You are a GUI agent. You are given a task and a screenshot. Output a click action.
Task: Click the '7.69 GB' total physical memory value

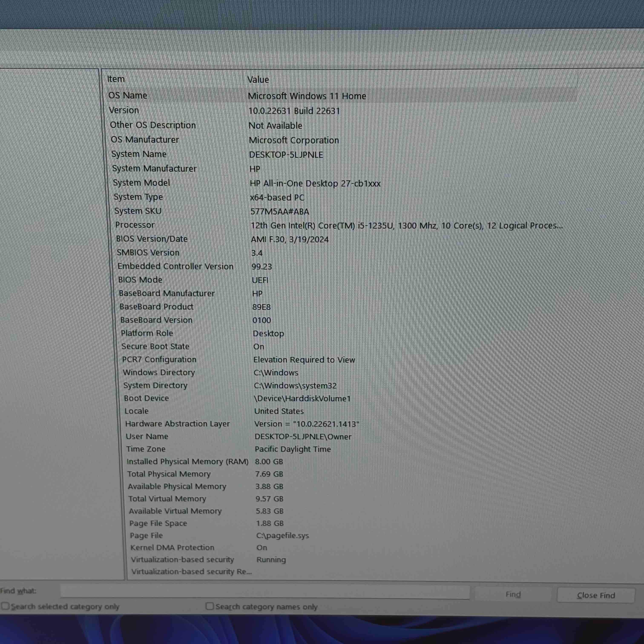pyautogui.click(x=269, y=474)
